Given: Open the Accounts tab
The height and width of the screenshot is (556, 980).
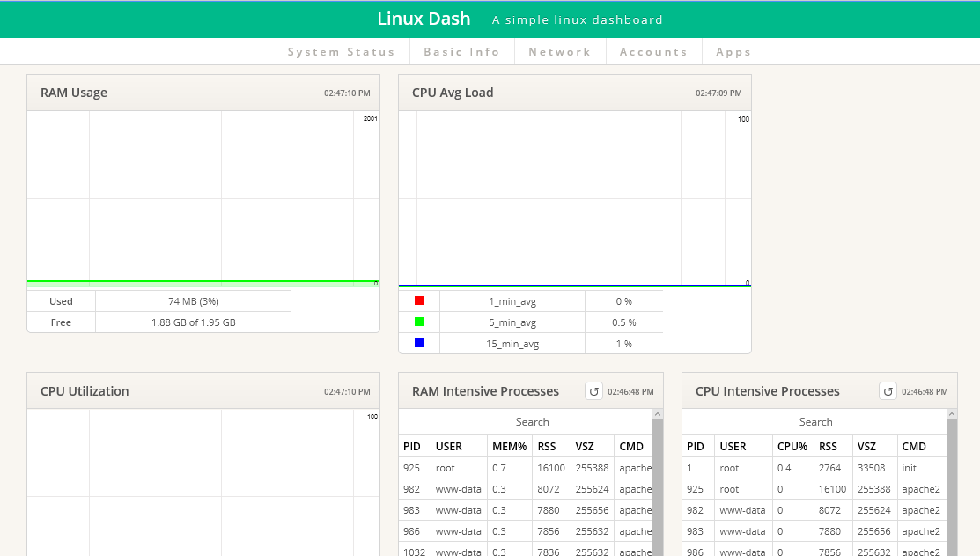Looking at the screenshot, I should [x=653, y=51].
